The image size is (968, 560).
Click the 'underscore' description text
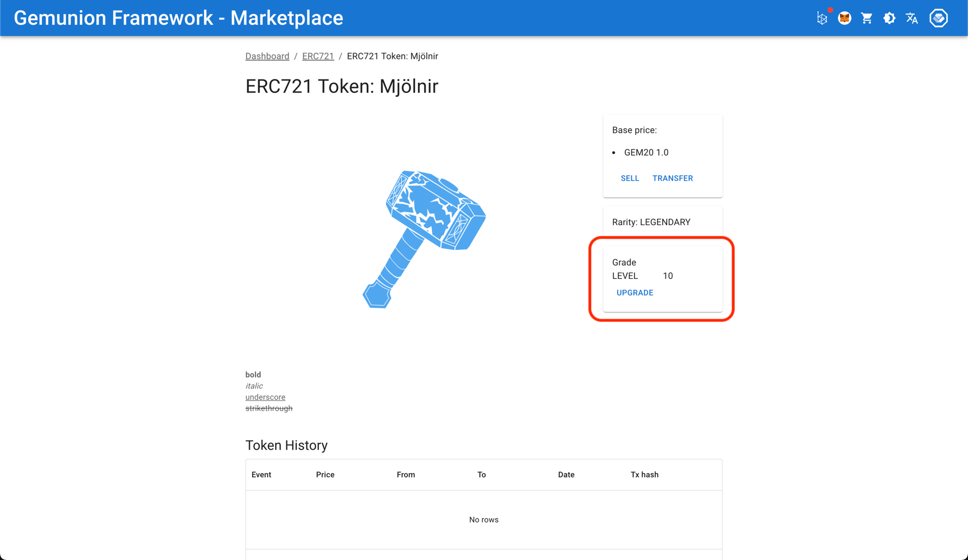point(265,397)
